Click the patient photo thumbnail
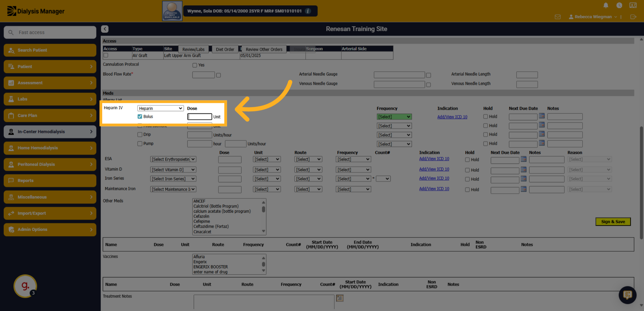Viewport: 644px width, 311px height. [x=172, y=11]
